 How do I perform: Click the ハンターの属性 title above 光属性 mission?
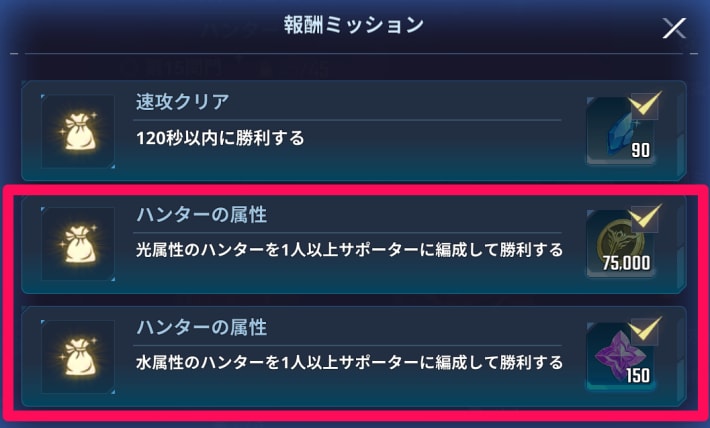point(201,215)
